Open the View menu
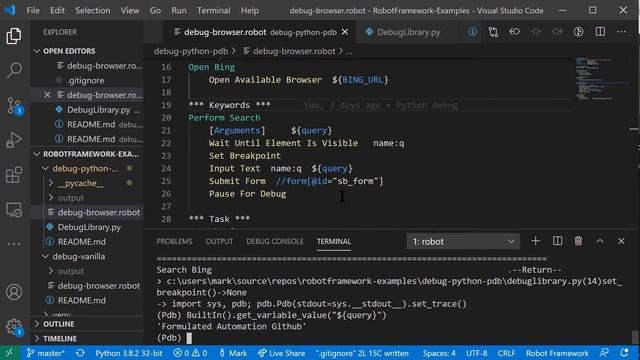Image resolution: width=640 pixels, height=360 pixels. point(130,10)
